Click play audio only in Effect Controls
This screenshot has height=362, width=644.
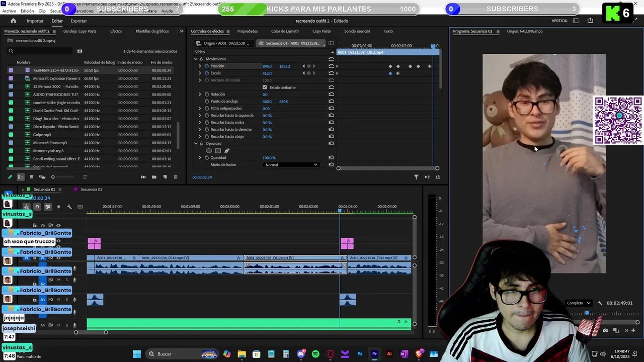427,177
